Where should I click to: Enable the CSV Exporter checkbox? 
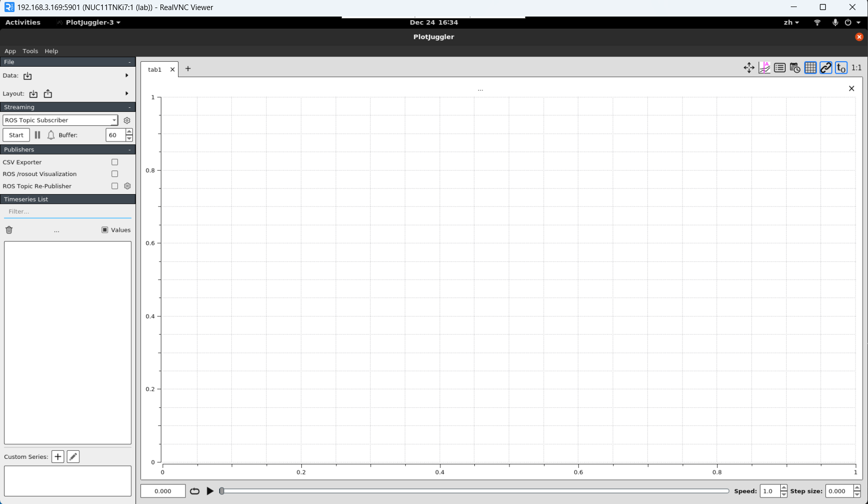(x=115, y=162)
